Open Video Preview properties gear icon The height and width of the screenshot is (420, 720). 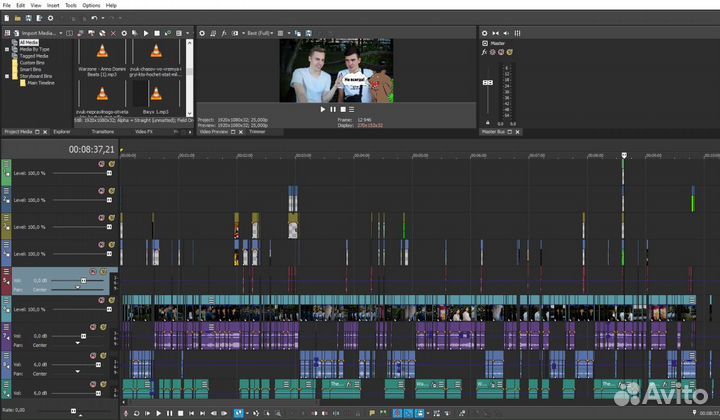point(202,33)
